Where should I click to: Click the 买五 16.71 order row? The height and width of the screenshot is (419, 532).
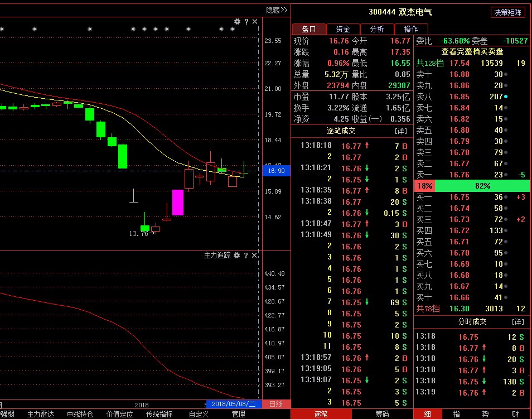point(472,242)
